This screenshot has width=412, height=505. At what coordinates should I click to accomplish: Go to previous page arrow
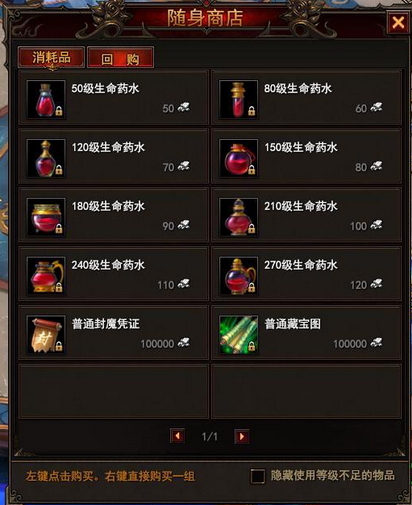(177, 436)
